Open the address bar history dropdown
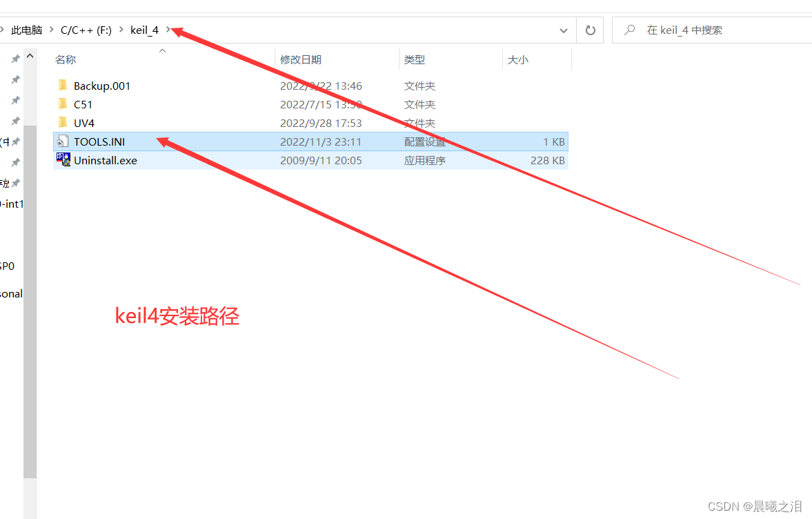The image size is (812, 519). (564, 30)
